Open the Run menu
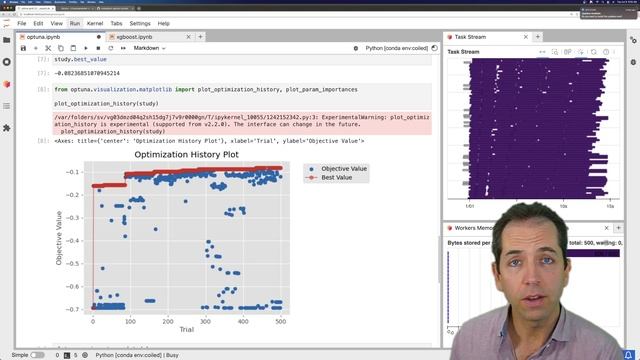The height and width of the screenshot is (360, 640). (75, 24)
